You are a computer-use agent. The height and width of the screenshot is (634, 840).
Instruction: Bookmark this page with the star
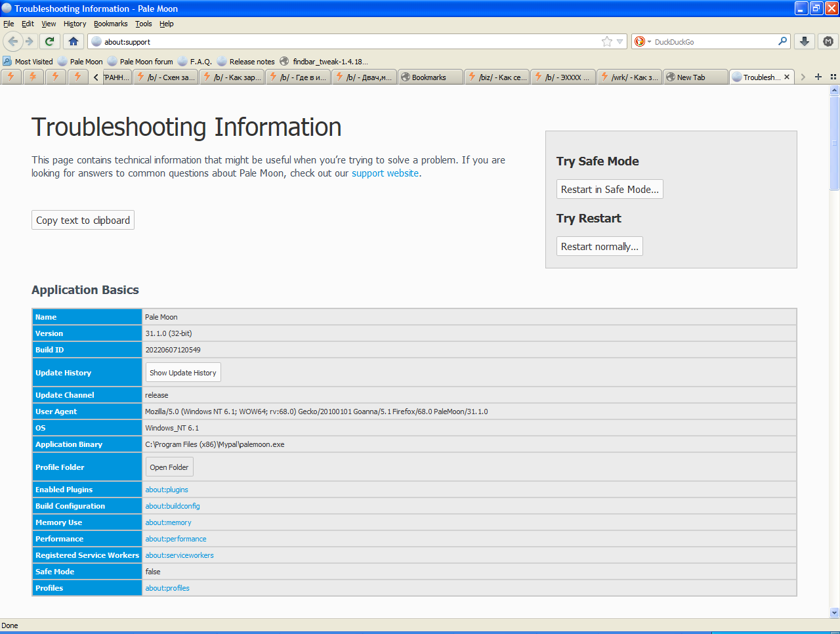[607, 41]
